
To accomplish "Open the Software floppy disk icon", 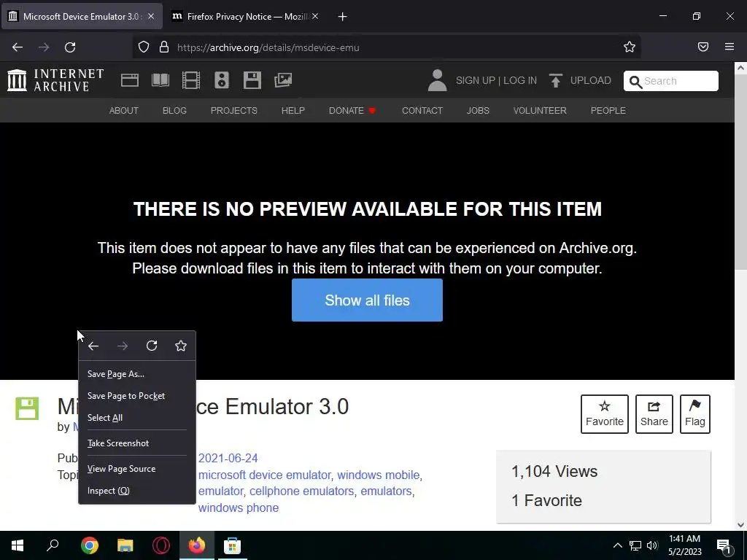I will coord(252,80).
